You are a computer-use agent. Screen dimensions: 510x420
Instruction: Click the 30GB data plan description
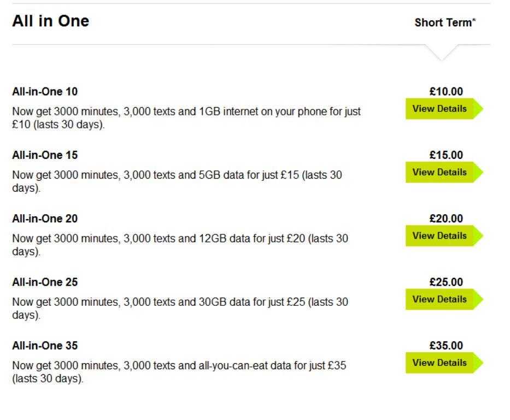(x=180, y=308)
